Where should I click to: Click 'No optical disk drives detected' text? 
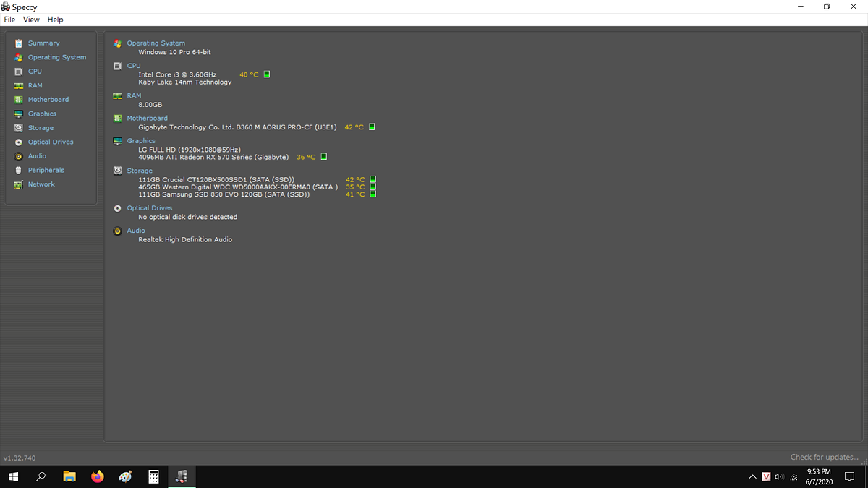point(188,217)
